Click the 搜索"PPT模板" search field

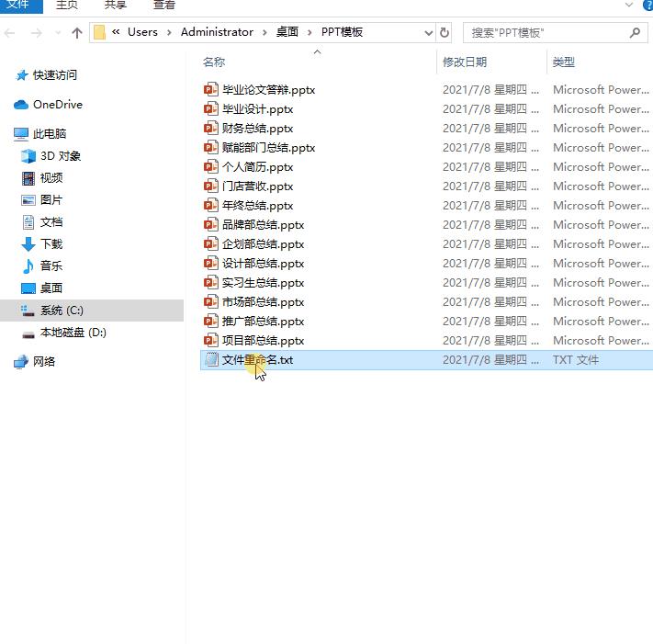[x=546, y=32]
